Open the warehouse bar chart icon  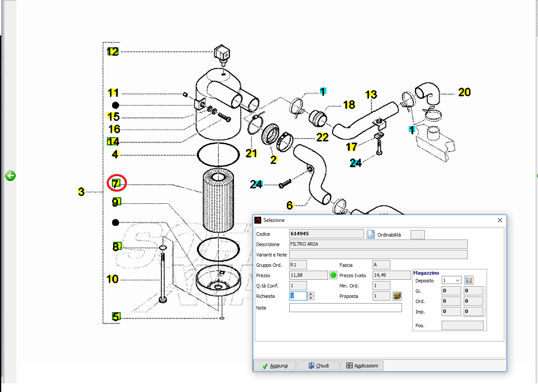coord(468,280)
